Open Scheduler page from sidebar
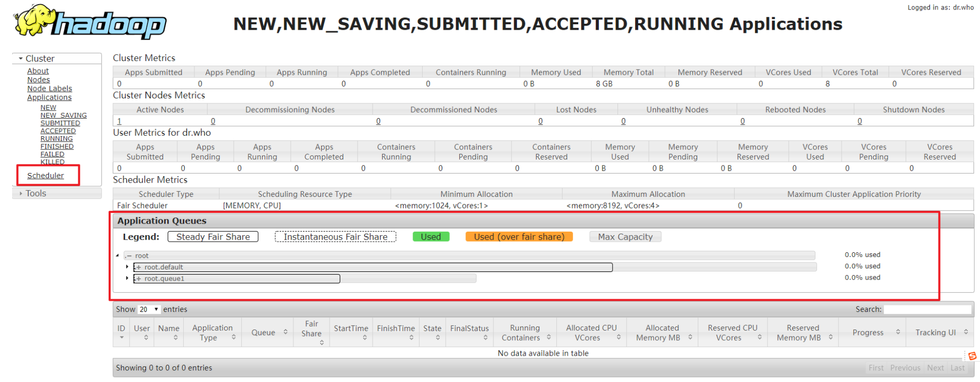 pos(45,176)
